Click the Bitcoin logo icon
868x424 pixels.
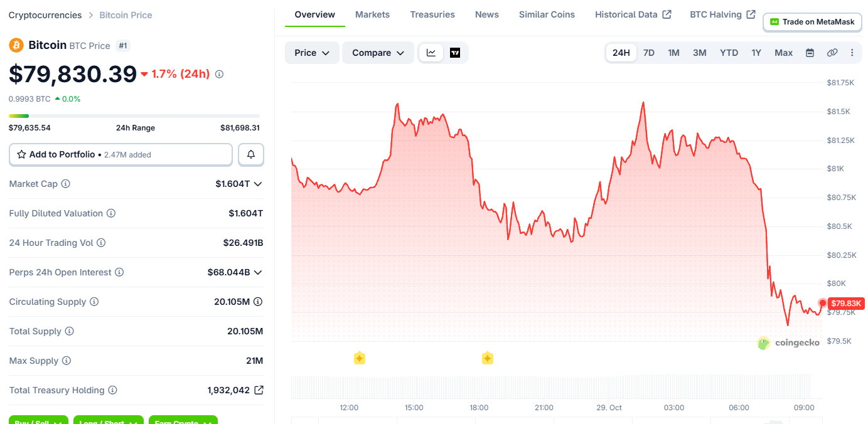pyautogui.click(x=16, y=45)
